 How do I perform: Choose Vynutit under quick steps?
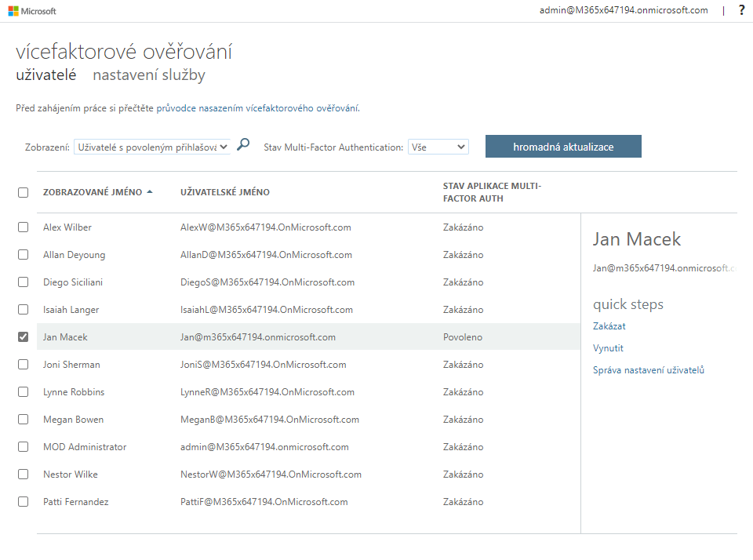pyautogui.click(x=608, y=348)
